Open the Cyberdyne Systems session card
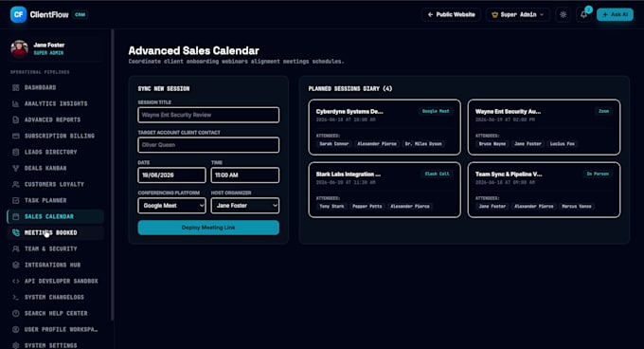644x349 pixels. [385, 127]
